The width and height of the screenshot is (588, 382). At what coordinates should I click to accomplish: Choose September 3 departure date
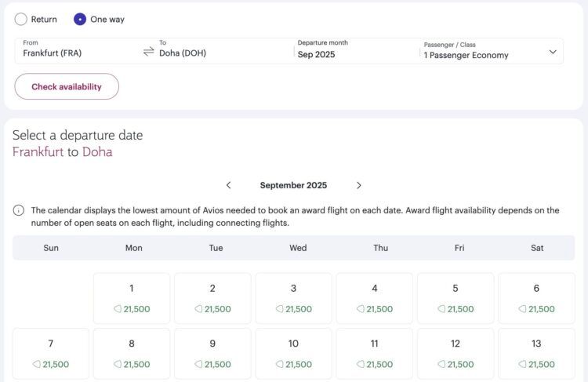coord(293,298)
